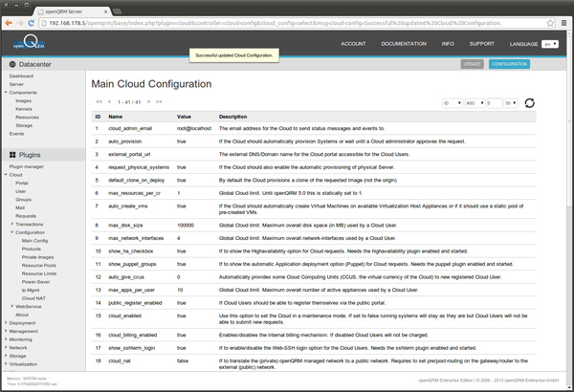Click the Datacenter globe icon
Image resolution: width=574 pixels, height=392 pixels.
click(12, 64)
